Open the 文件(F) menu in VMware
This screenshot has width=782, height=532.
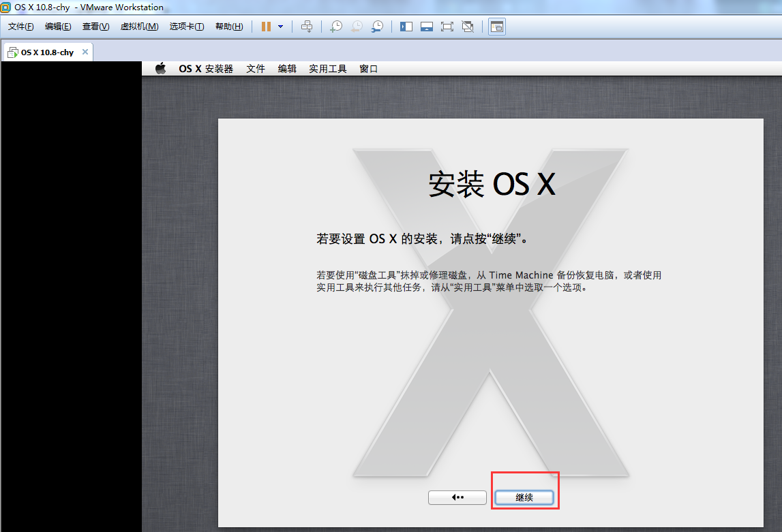tap(20, 27)
